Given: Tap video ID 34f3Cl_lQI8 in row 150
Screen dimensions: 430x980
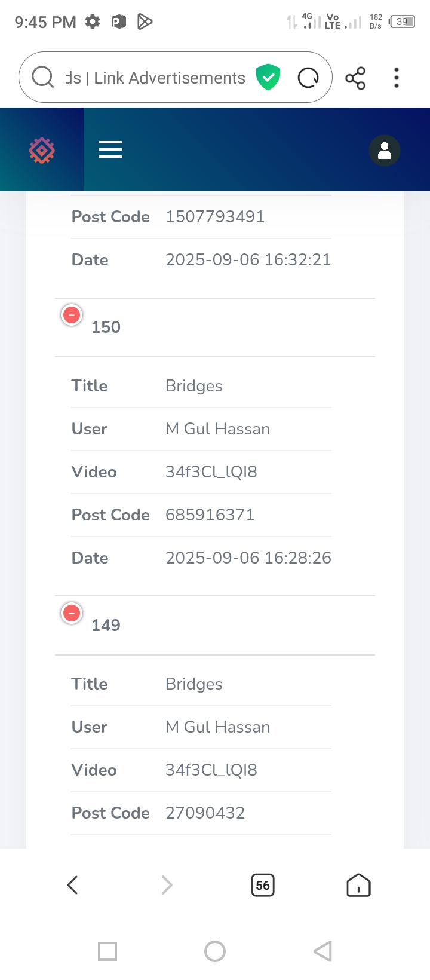Looking at the screenshot, I should coord(211,472).
